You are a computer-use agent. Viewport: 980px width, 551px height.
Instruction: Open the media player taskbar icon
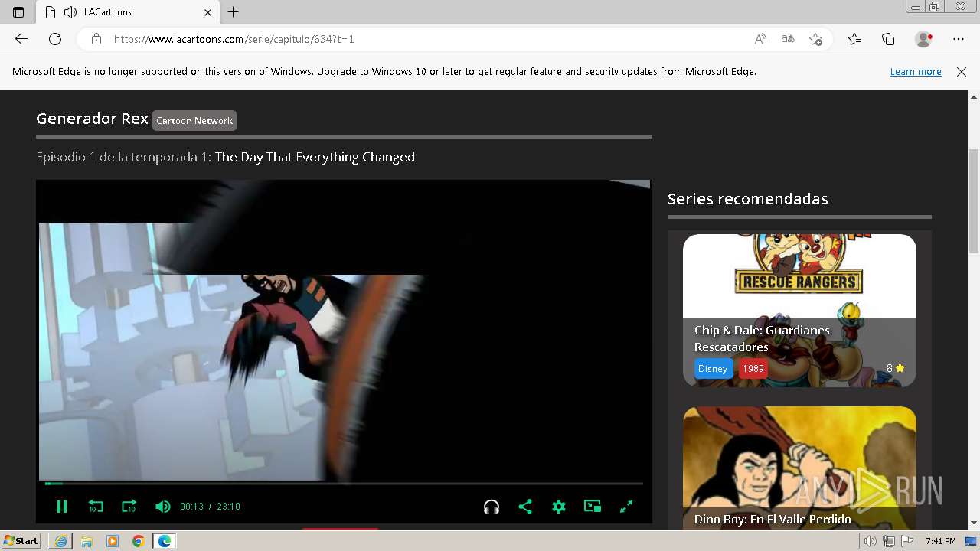click(113, 541)
